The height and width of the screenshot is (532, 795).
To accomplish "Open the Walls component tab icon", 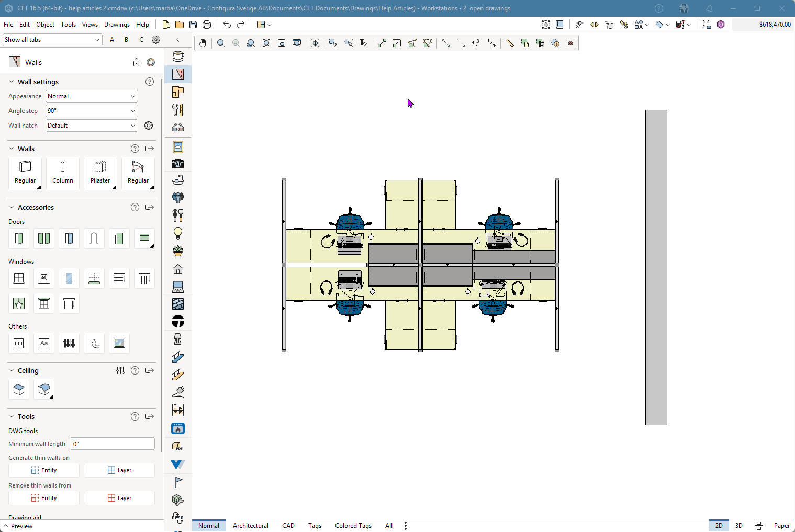I will click(178, 74).
